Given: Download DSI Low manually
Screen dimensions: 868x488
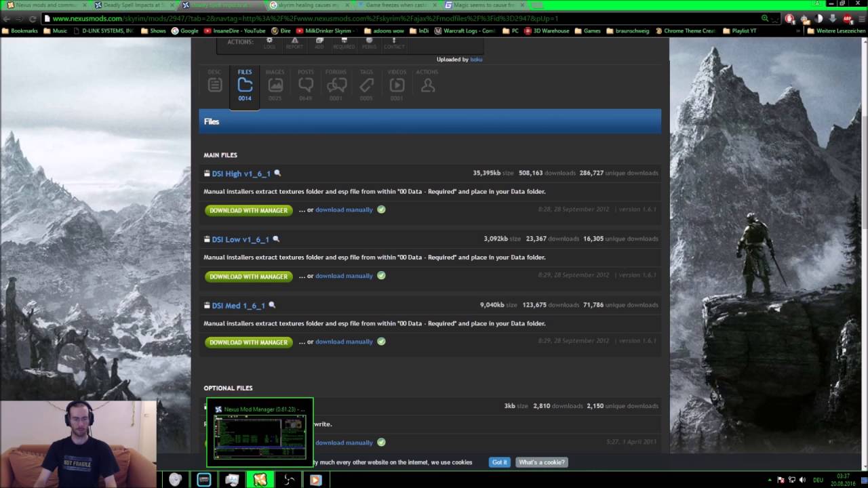Looking at the screenshot, I should click(344, 276).
